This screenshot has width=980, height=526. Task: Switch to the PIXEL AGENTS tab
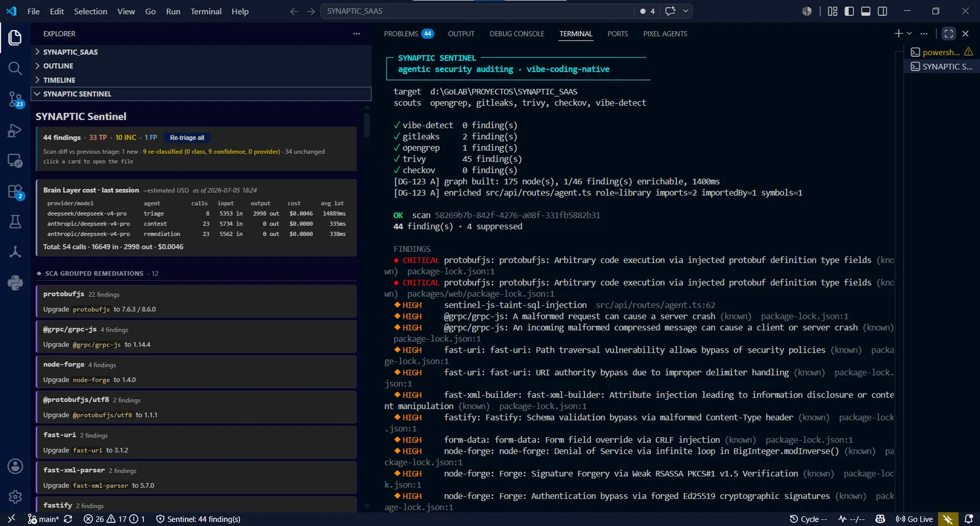click(665, 34)
